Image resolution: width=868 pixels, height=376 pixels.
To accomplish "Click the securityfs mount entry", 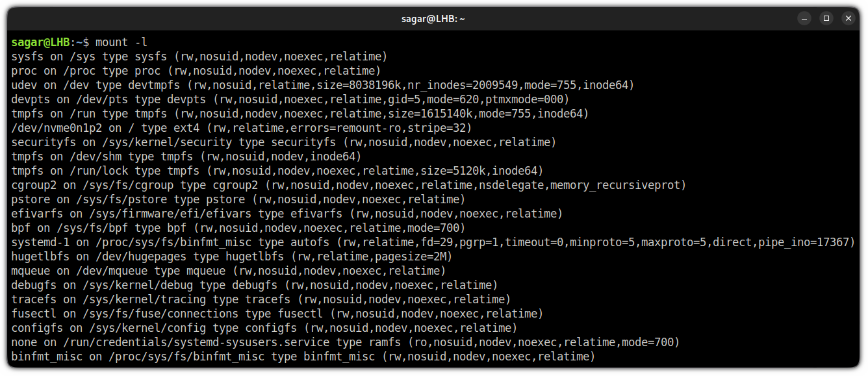I will point(284,142).
